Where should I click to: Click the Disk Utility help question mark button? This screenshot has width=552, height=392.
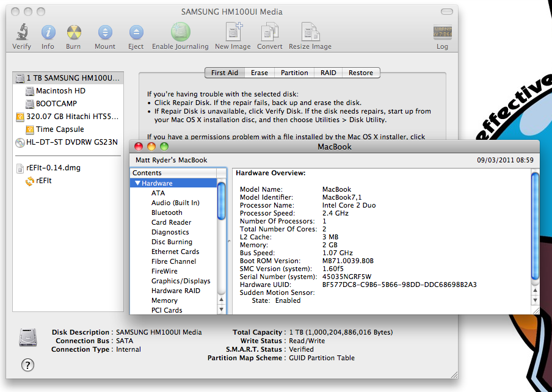28,365
